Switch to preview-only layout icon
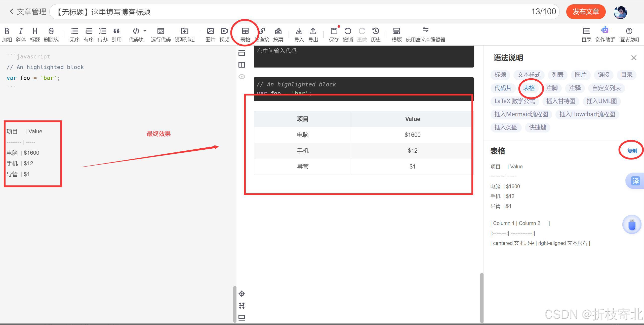 click(x=242, y=53)
